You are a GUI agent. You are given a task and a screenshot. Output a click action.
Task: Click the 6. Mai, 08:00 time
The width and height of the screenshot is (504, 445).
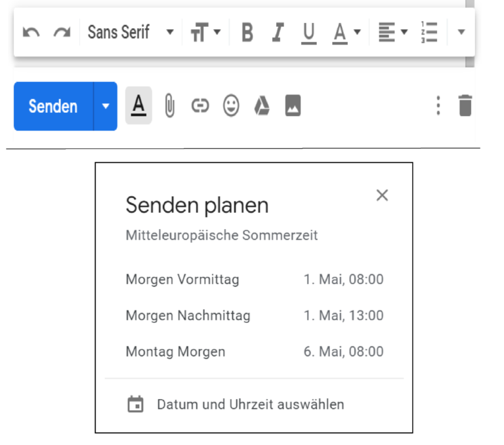344,351
